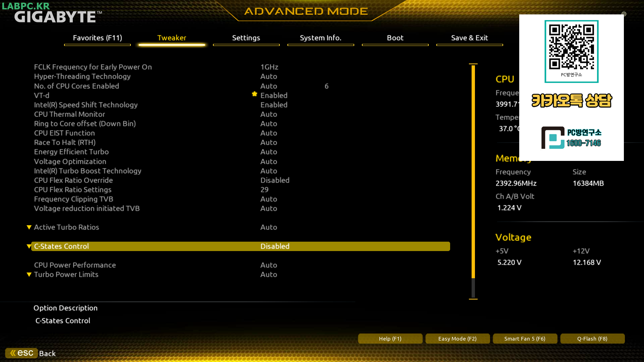Image resolution: width=644 pixels, height=362 pixels.
Task: Click the PC방연구소 logo icon
Action: point(553,137)
